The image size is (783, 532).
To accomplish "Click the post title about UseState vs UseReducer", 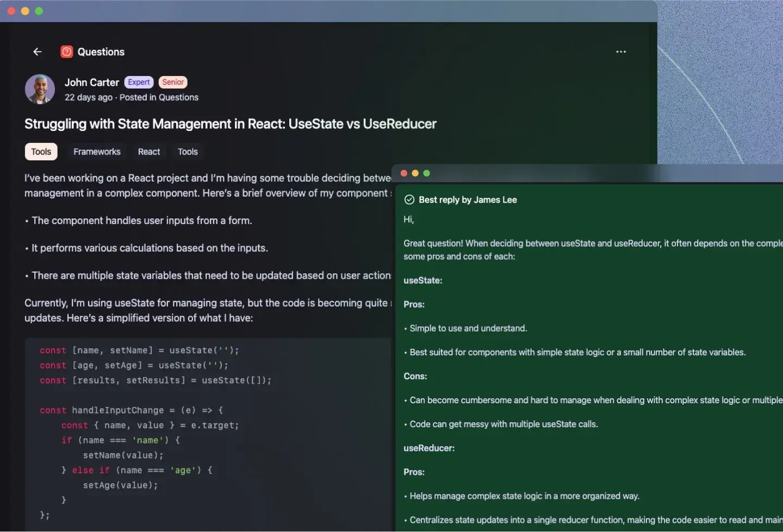I will (x=231, y=124).
